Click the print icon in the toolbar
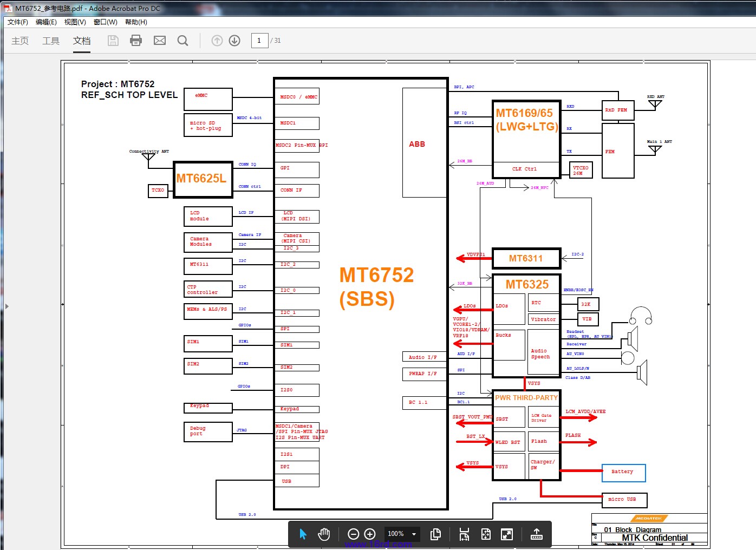Viewport: 756px width, 550px height. (x=136, y=41)
